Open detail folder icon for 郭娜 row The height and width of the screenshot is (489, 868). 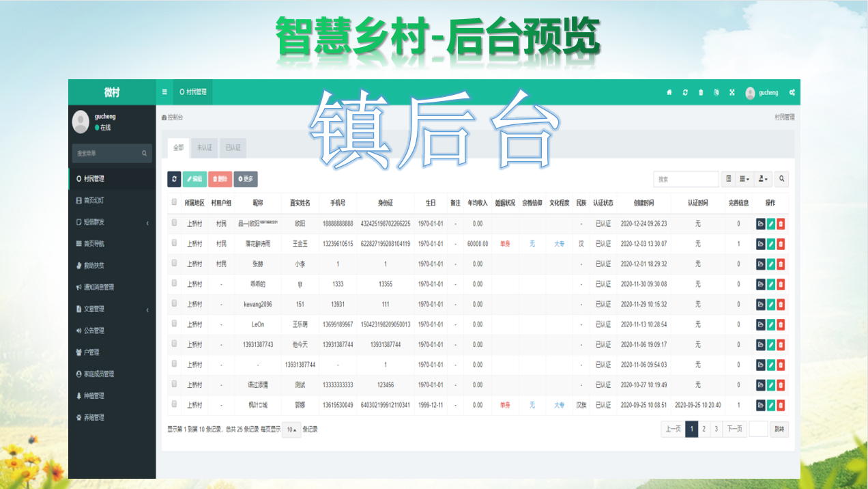[x=761, y=405]
